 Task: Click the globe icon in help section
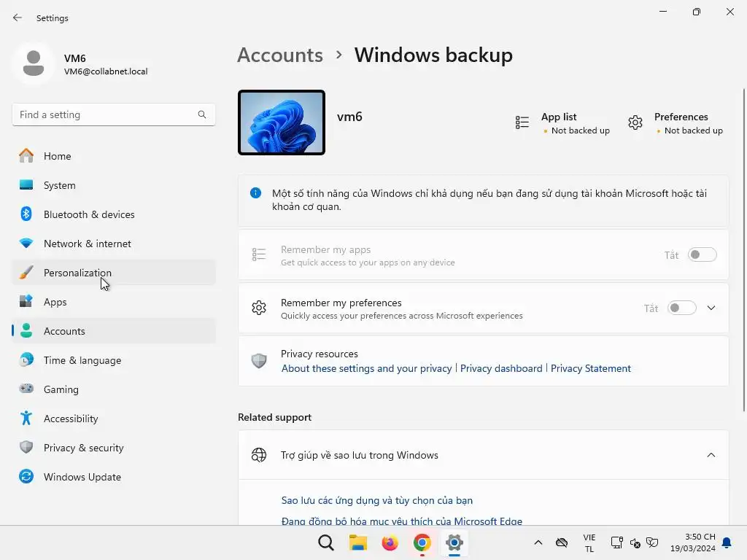(259, 455)
